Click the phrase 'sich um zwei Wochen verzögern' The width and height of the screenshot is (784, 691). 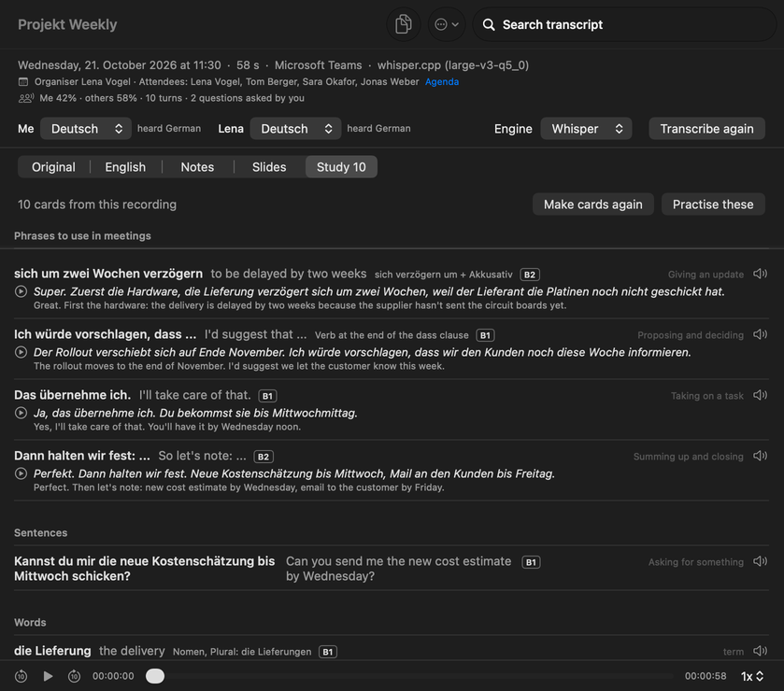[108, 274]
